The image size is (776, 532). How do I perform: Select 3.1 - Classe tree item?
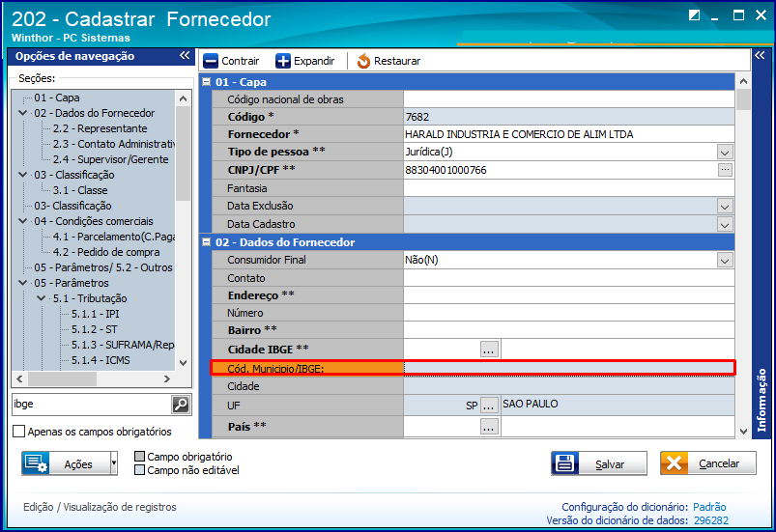(x=80, y=190)
